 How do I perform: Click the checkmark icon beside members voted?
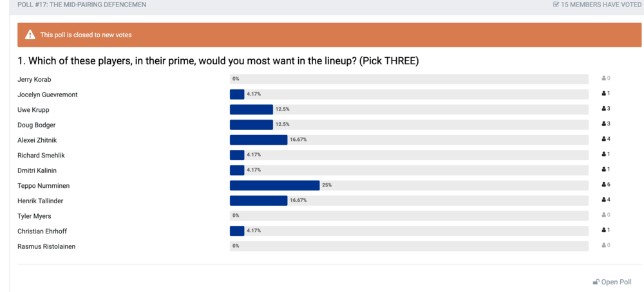556,5
